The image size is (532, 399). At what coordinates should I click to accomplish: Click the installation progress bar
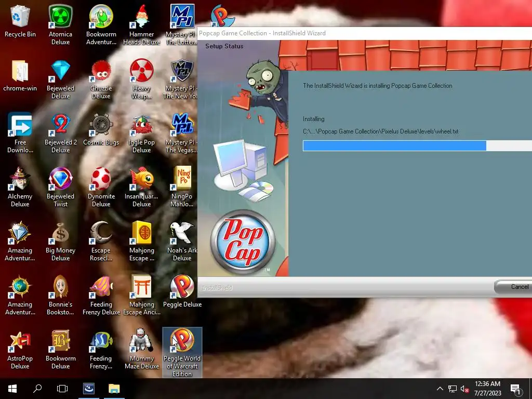pyautogui.click(x=417, y=145)
